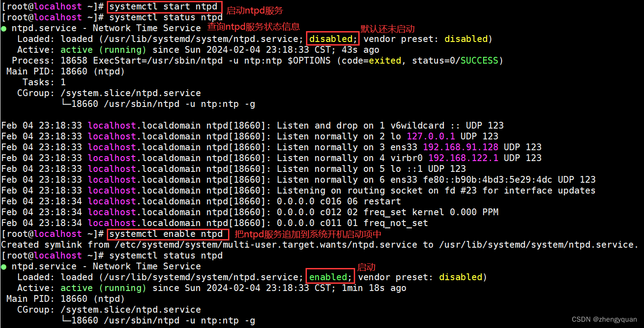This screenshot has height=328, width=644.
Task: Select IPv6 address fe80::b90b:4bd3:5e29:4dc
Action: (488, 180)
